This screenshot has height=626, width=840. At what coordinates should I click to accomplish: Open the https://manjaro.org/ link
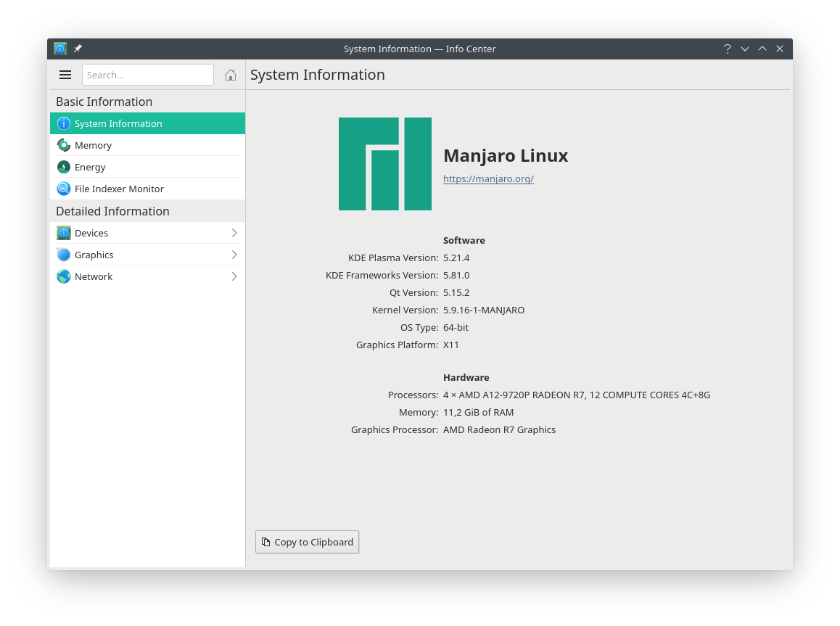pos(489,179)
